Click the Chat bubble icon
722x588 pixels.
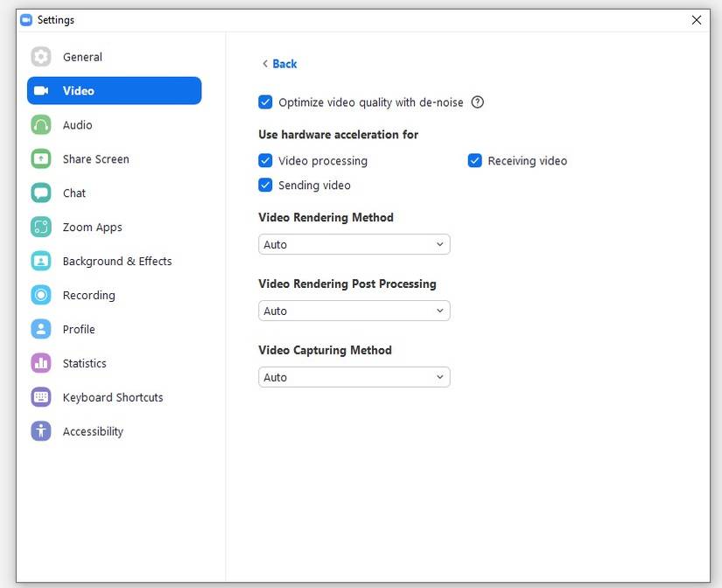coord(41,193)
